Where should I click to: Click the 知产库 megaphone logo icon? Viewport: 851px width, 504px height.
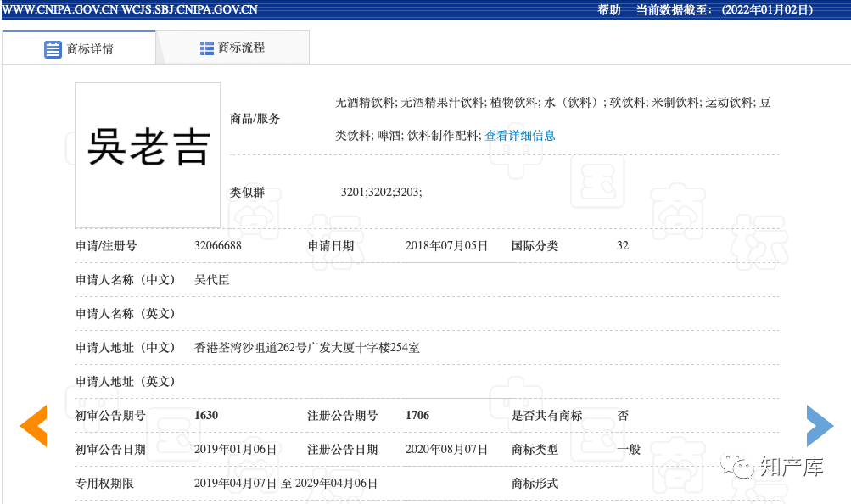click(735, 468)
